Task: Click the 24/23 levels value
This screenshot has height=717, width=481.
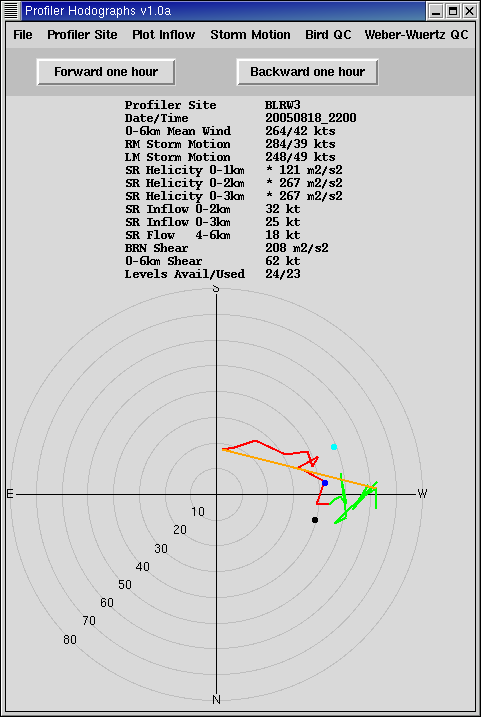Action: [x=283, y=274]
